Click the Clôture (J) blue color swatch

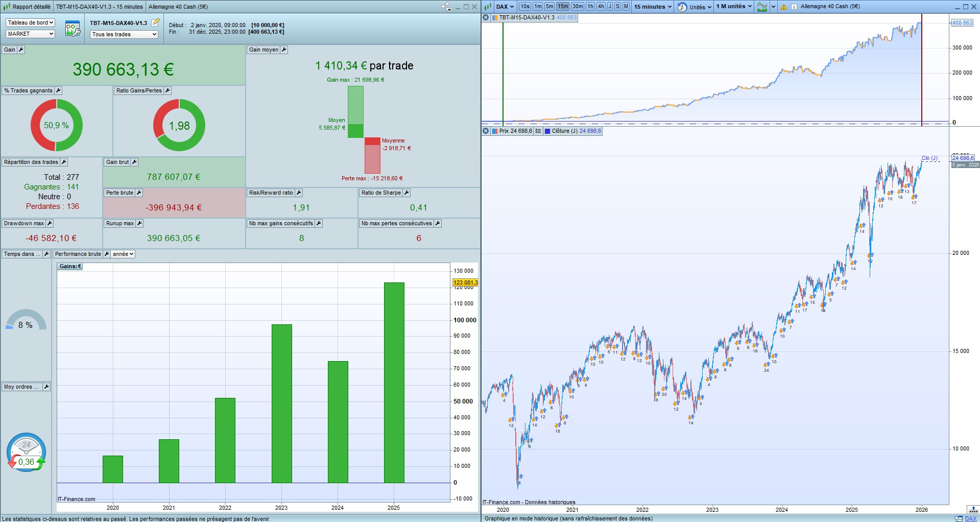(547, 131)
